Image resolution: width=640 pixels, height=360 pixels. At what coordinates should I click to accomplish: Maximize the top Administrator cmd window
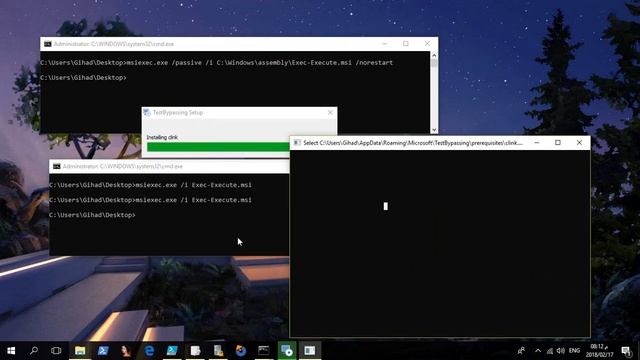tap(406, 44)
